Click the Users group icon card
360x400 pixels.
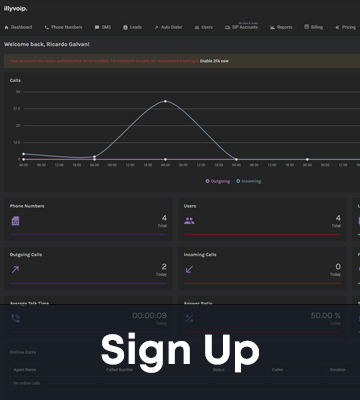point(189,221)
